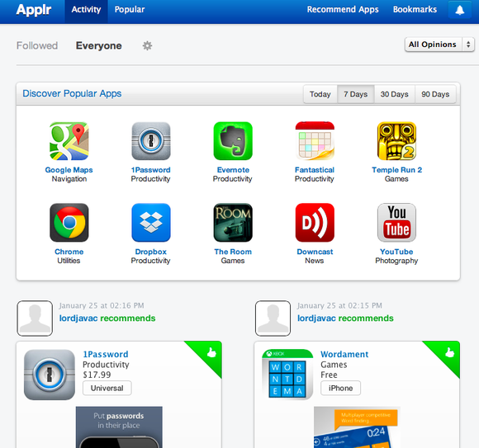Viewport: 479px width, 448px height.
Task: Open the 1Password icon in Popular Apps
Action: [x=151, y=141]
